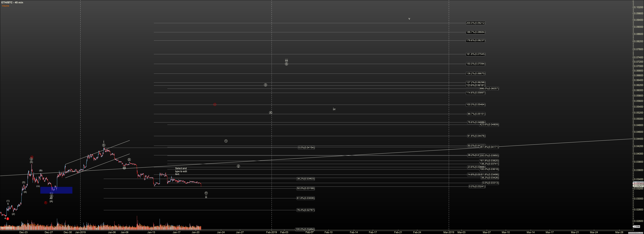Click the orange Volume study label
Screen dimensions: 644x234
(x=6, y=6)
